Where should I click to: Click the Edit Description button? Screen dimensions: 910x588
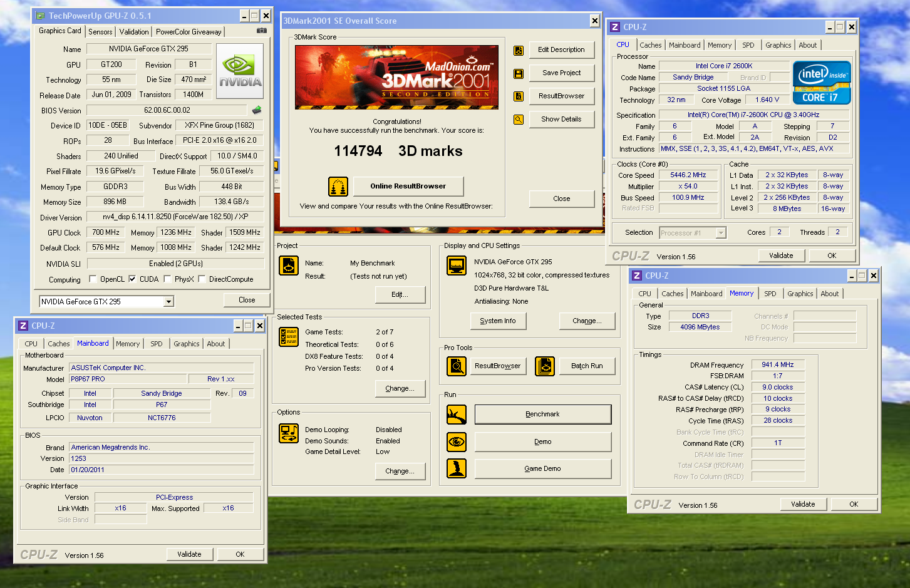point(561,49)
